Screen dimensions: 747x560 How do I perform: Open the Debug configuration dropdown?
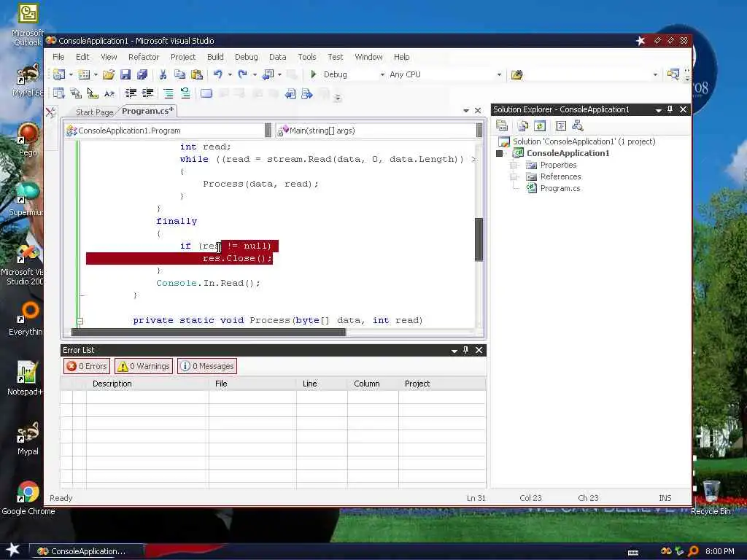[382, 75]
